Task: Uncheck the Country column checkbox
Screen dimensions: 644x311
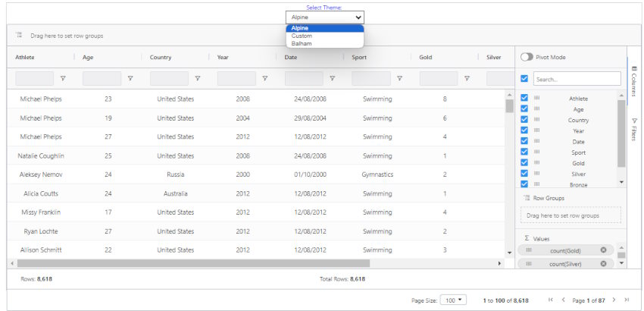Action: click(524, 119)
